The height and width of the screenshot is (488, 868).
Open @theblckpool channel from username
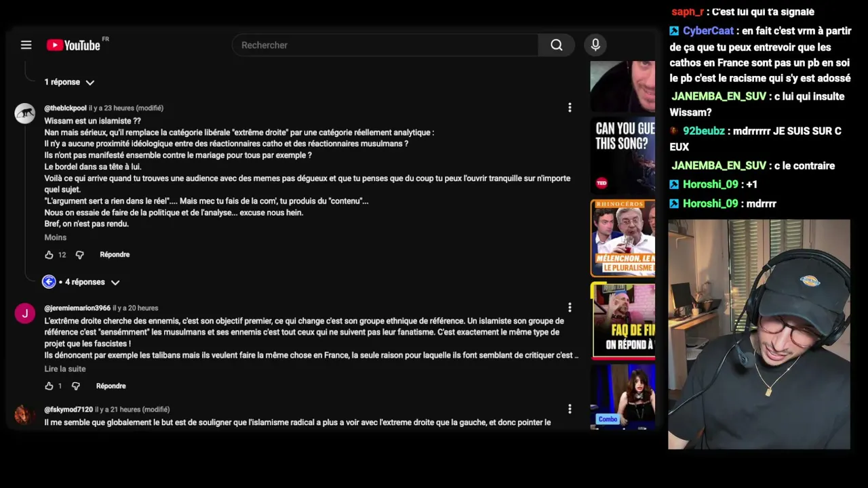65,108
